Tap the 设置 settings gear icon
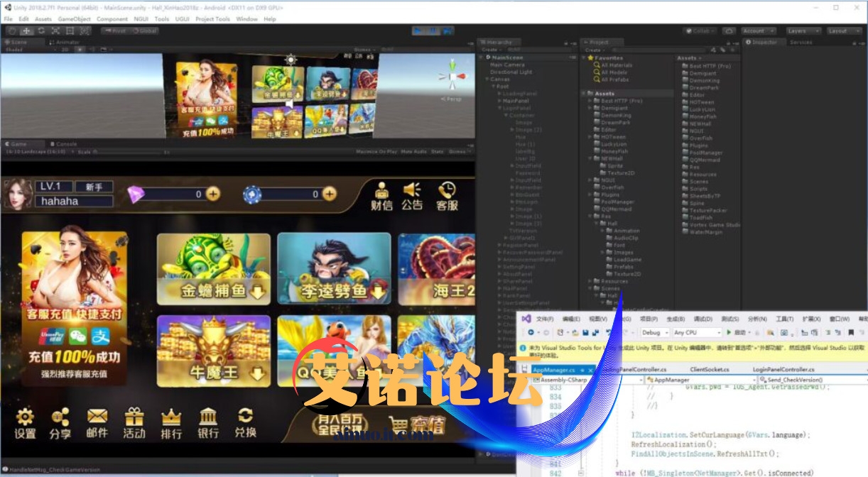This screenshot has width=868, height=477. pos(25,423)
